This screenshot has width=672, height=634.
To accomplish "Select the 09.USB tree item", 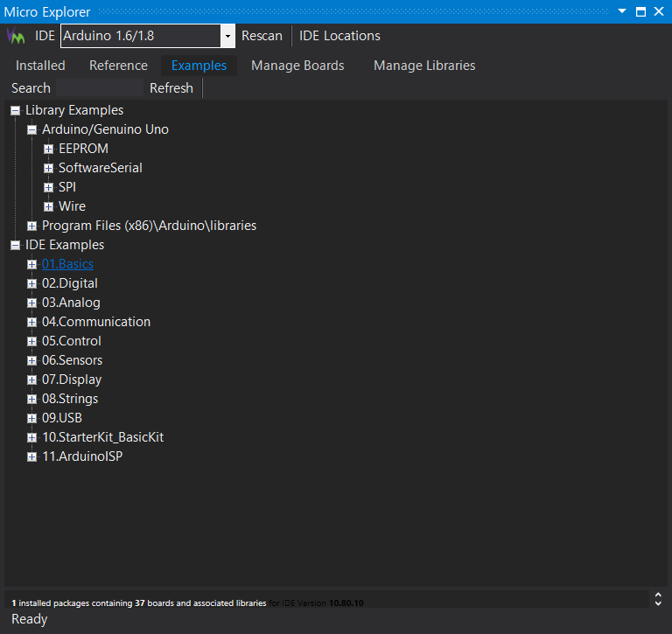I will tap(62, 418).
